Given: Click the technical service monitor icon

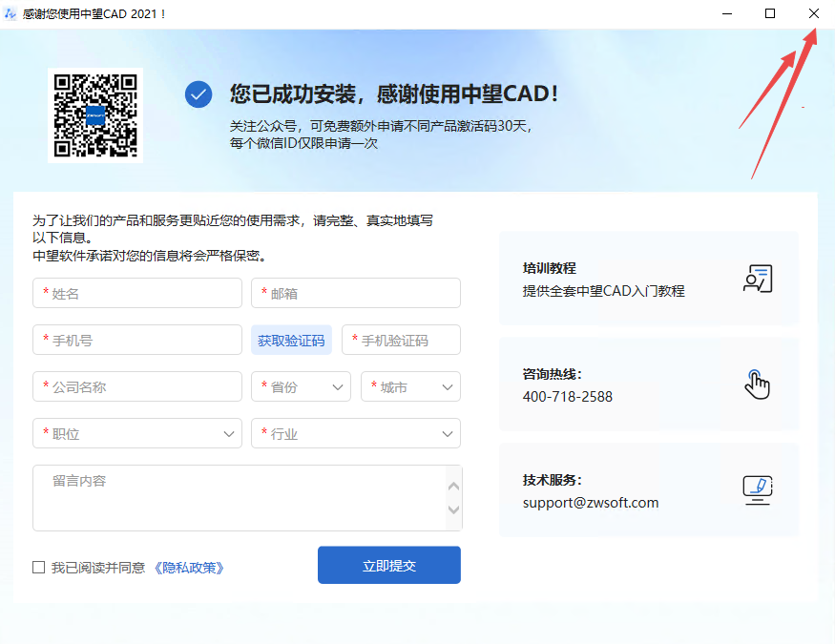Looking at the screenshot, I should tap(757, 489).
